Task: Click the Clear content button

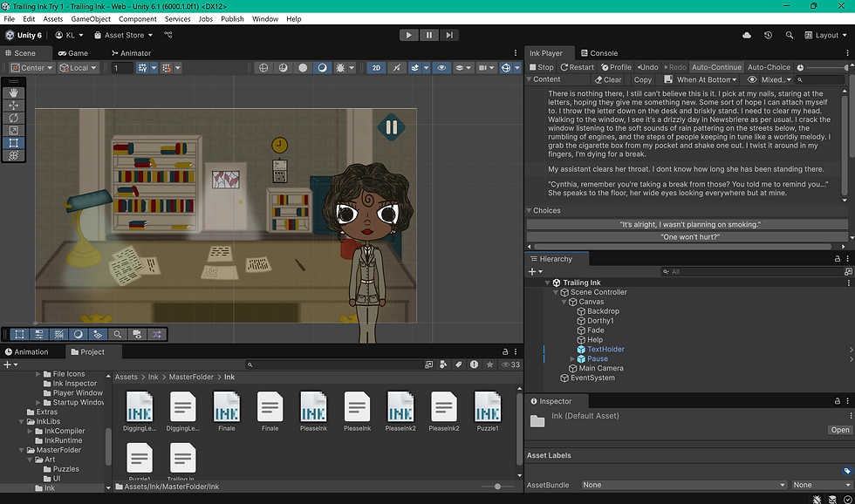Action: click(x=608, y=79)
